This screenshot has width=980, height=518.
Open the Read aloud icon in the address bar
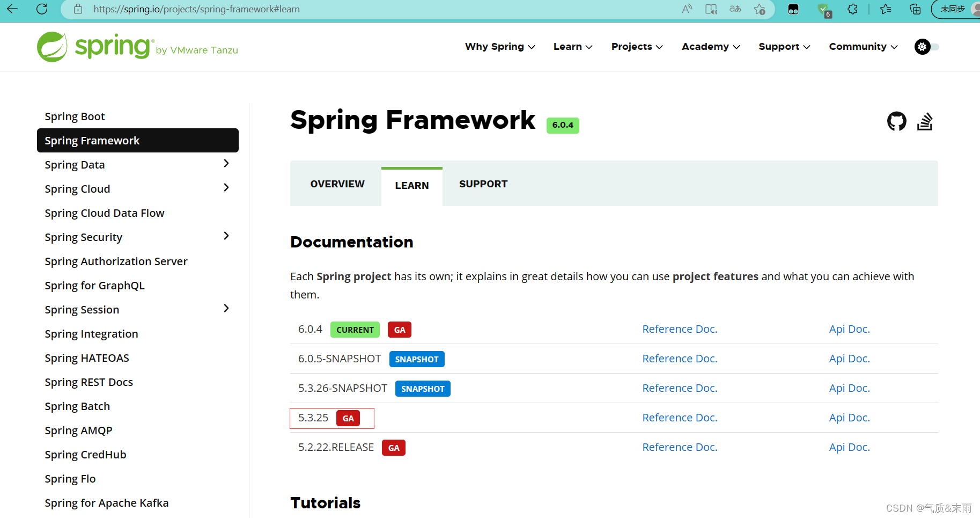click(x=687, y=9)
